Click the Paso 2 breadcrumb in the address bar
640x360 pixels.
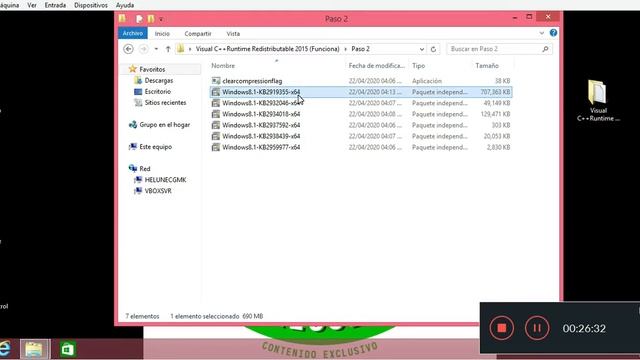tap(360, 49)
